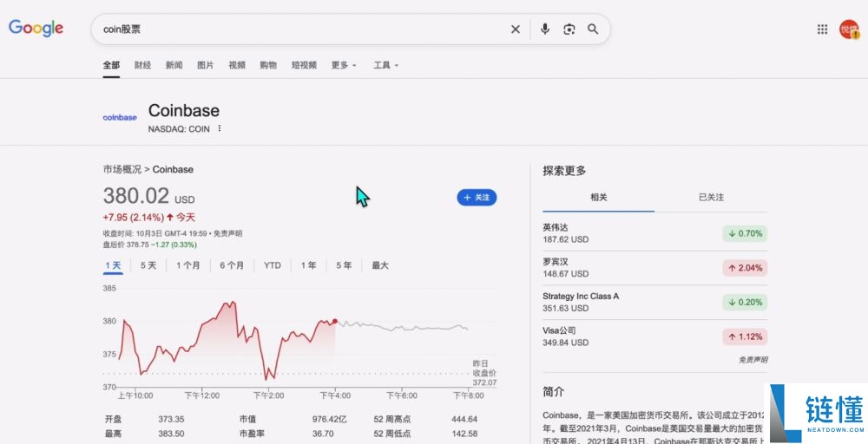Image resolution: width=868 pixels, height=444 pixels.
Task: Select the 5 天 chart range
Action: pos(148,265)
